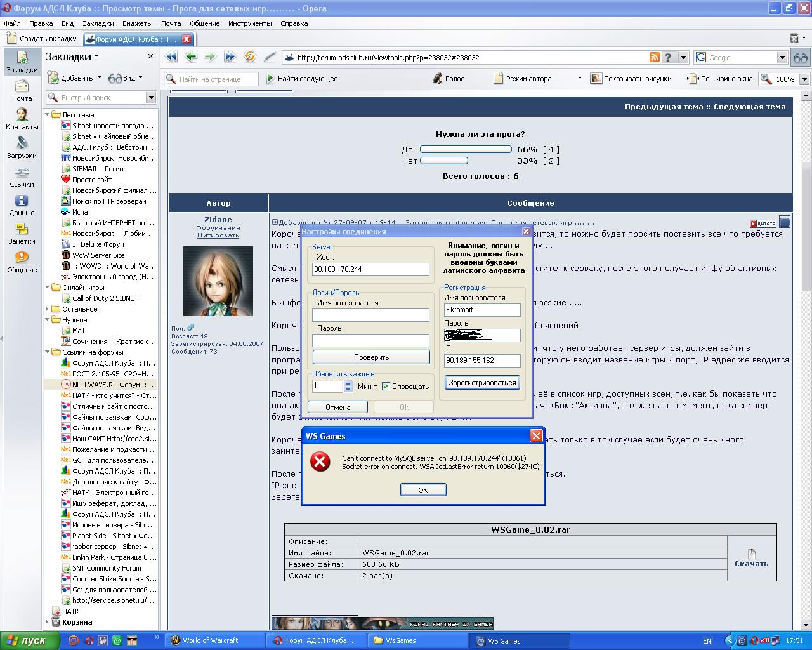812x650 pixels.
Task: Click the пуск Start button
Action: pyautogui.click(x=30, y=640)
